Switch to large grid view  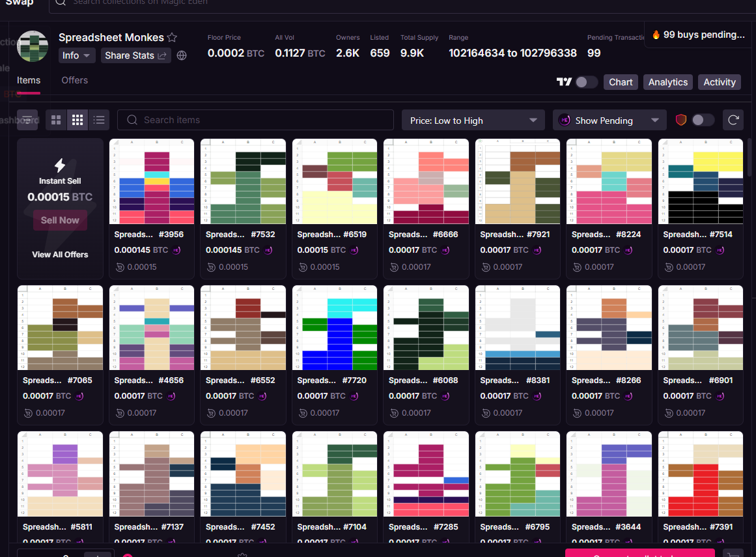[x=56, y=120]
